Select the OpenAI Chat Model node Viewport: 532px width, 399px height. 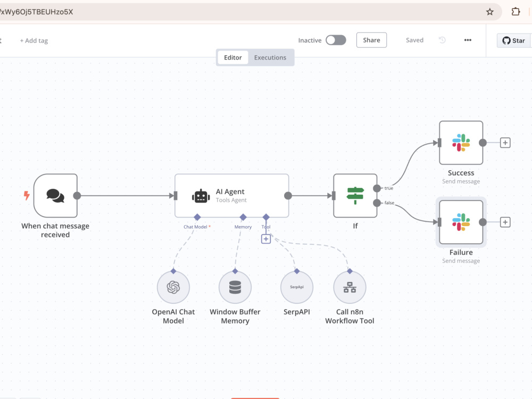click(173, 287)
